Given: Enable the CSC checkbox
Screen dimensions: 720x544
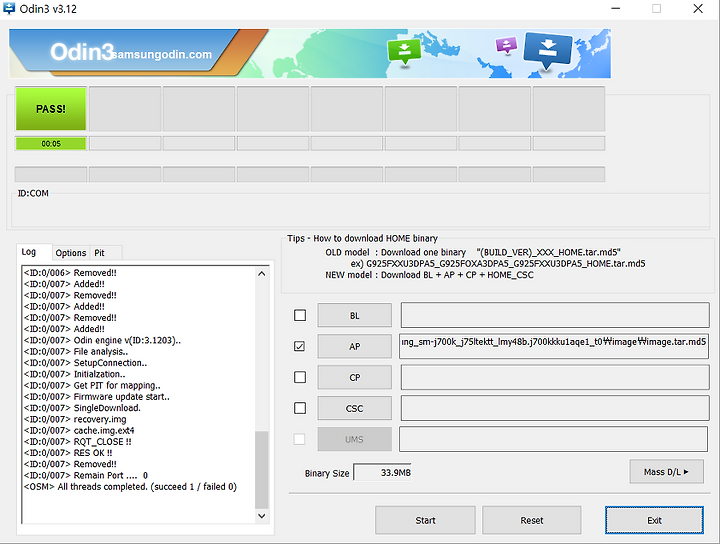Looking at the screenshot, I should (x=300, y=408).
